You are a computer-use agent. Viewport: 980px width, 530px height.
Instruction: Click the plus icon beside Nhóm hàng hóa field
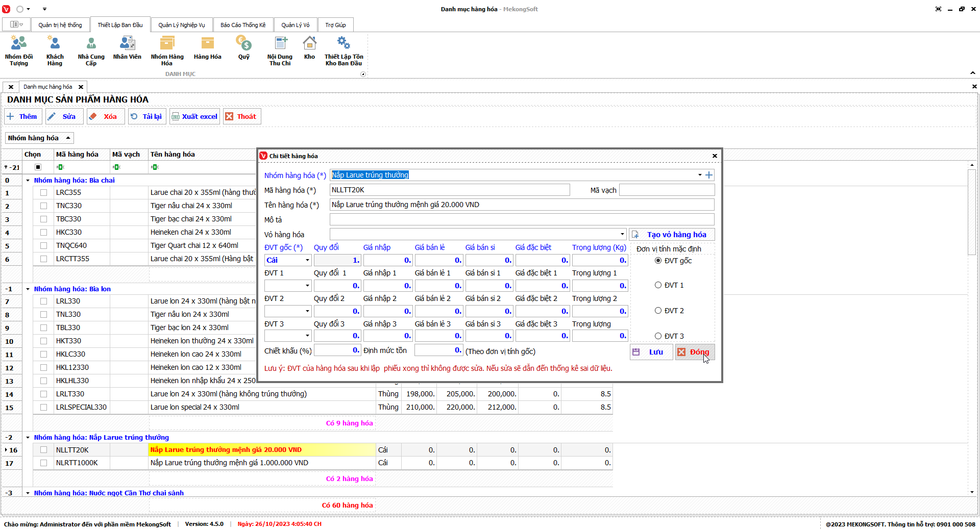[x=709, y=175]
